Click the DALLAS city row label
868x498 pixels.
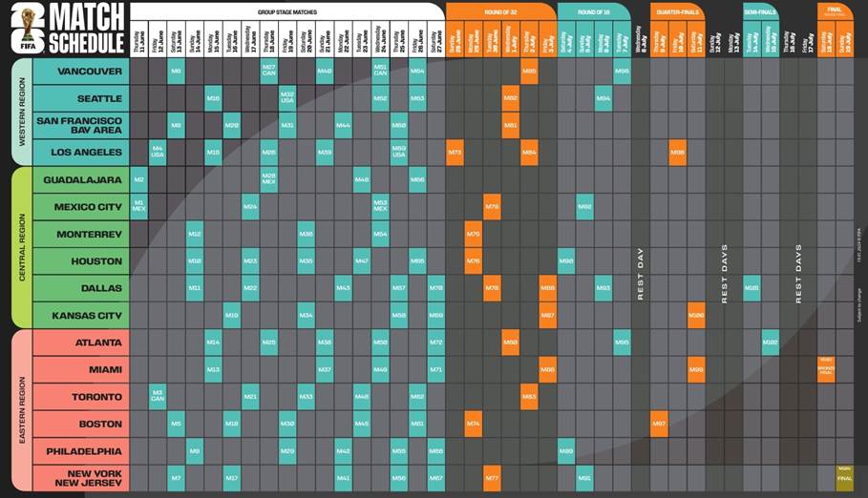[x=81, y=288]
